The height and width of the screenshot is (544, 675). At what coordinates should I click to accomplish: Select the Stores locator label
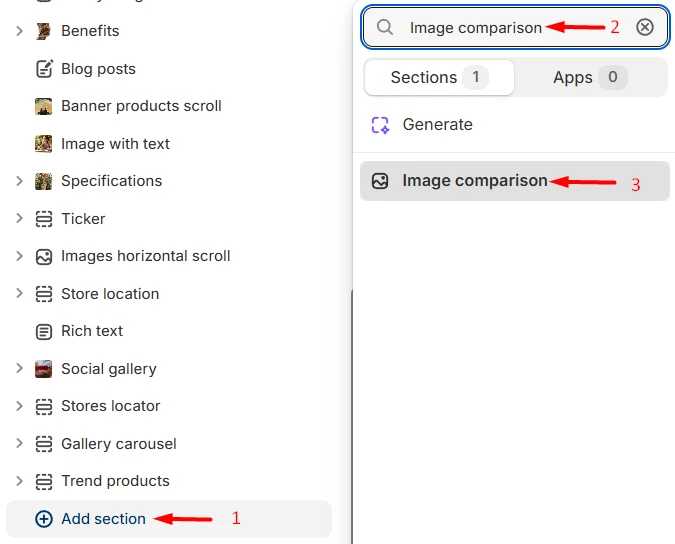pos(111,406)
